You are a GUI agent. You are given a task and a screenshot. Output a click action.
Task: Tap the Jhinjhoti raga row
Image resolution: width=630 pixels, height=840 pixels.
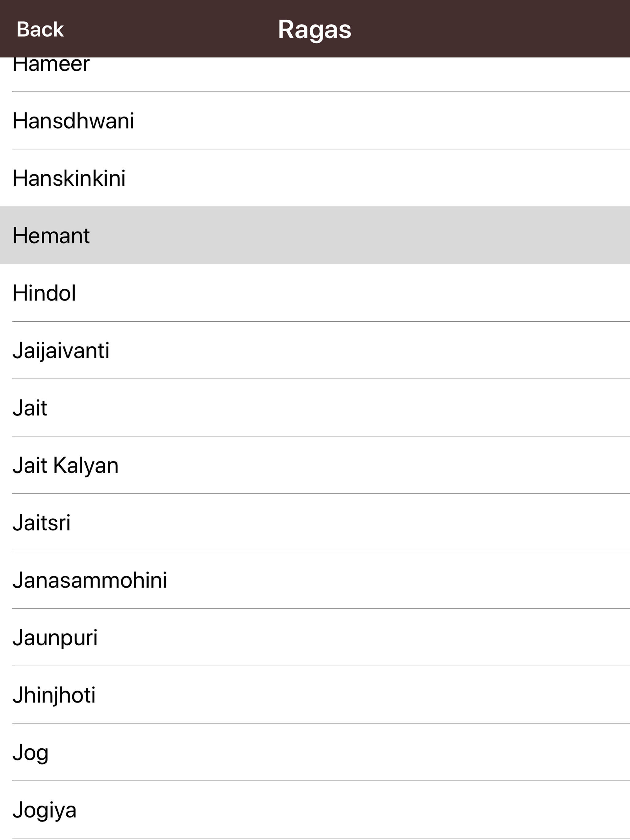click(x=54, y=695)
